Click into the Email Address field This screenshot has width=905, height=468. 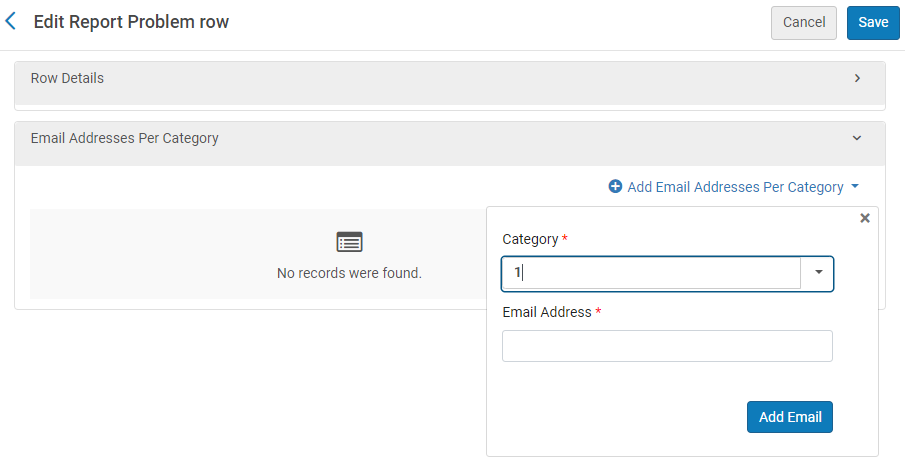(x=667, y=346)
